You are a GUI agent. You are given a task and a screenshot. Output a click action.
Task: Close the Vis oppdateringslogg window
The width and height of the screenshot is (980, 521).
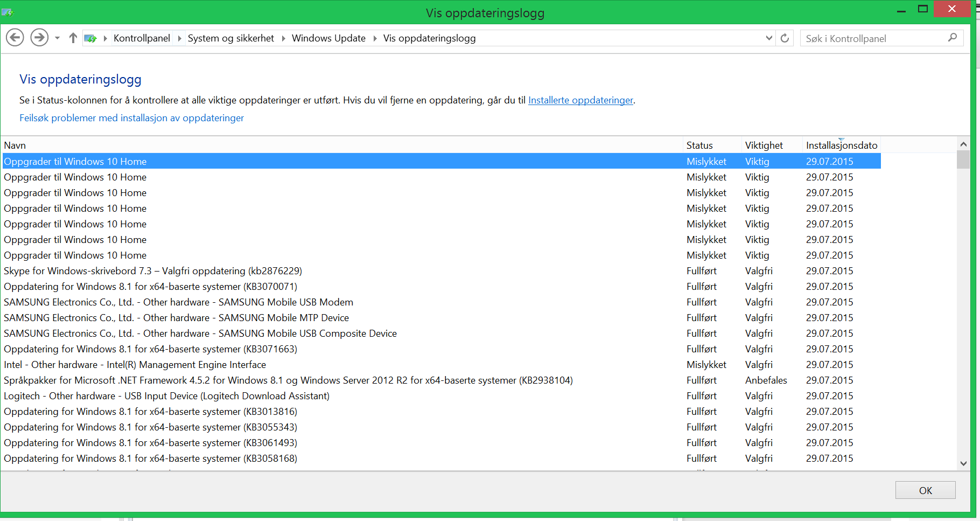click(952, 9)
